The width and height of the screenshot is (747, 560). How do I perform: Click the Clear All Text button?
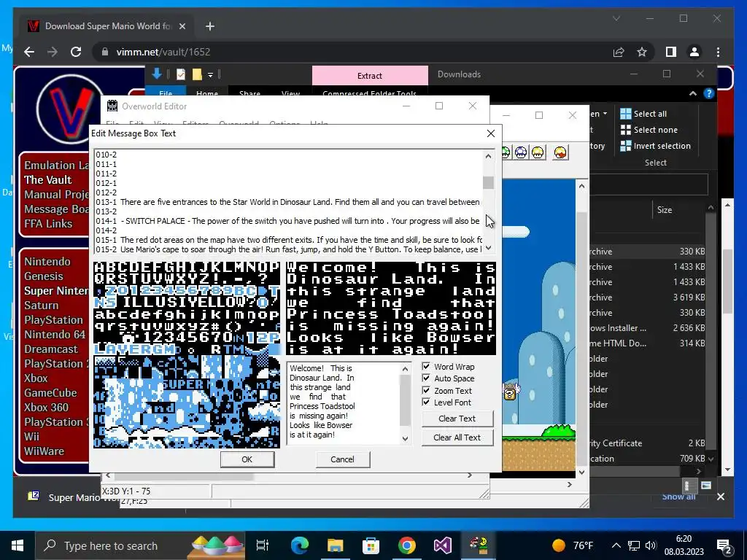(457, 437)
